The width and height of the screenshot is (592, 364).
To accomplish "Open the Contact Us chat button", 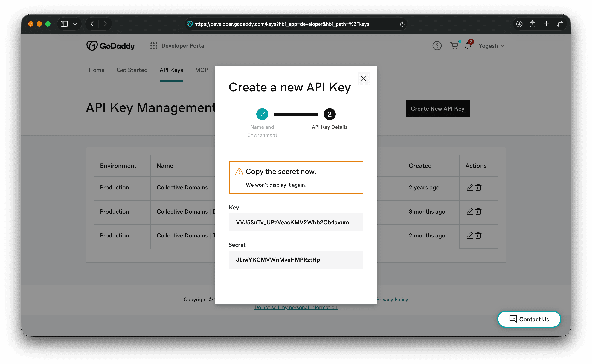I will click(x=529, y=319).
